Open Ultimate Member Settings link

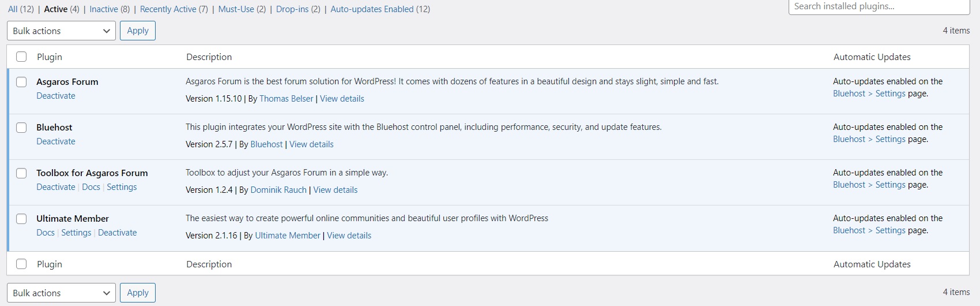[x=76, y=233]
